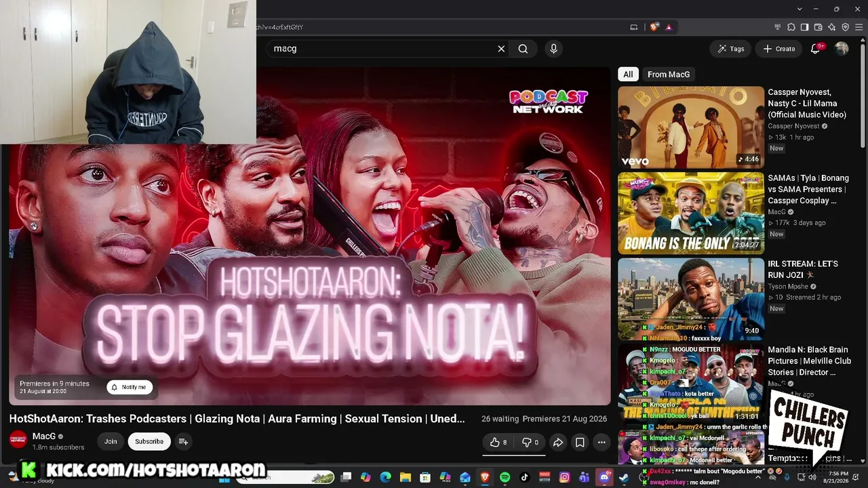Open the MacG channel avatar
This screenshot has height=488, width=868.
(18, 439)
